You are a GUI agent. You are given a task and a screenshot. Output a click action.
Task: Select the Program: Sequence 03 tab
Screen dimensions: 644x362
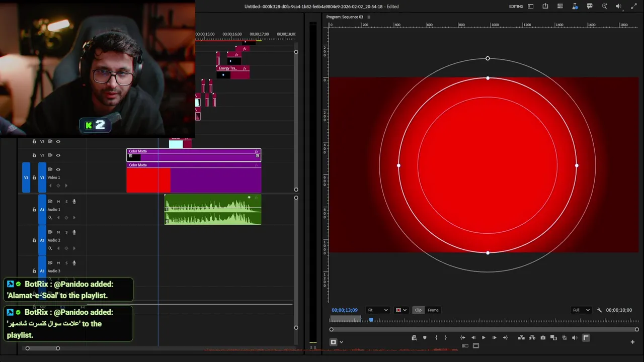click(345, 17)
